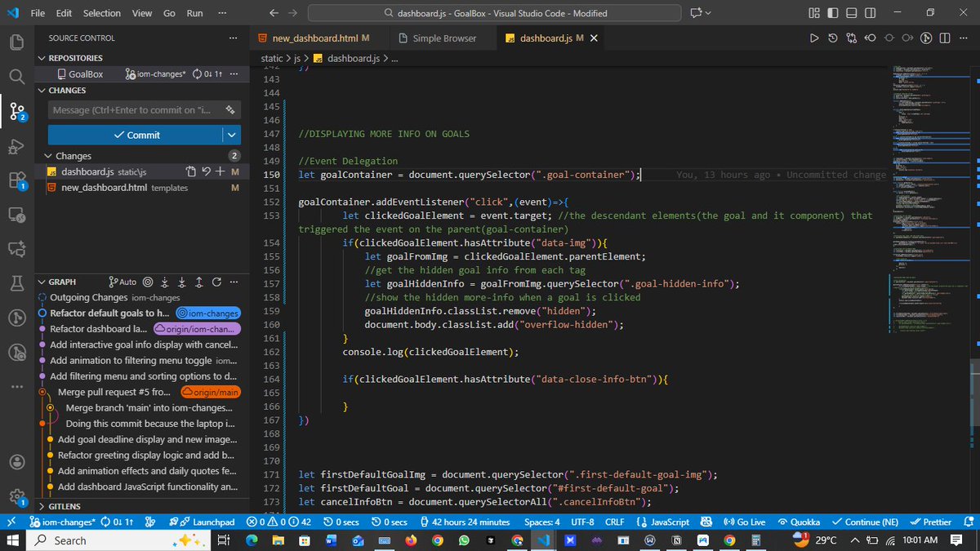980x551 pixels.
Task: Open the split editor icon
Action: pyautogui.click(x=944, y=38)
